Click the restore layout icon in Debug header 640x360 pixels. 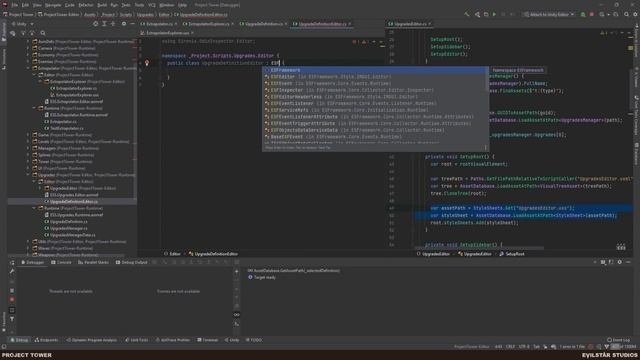(603, 262)
